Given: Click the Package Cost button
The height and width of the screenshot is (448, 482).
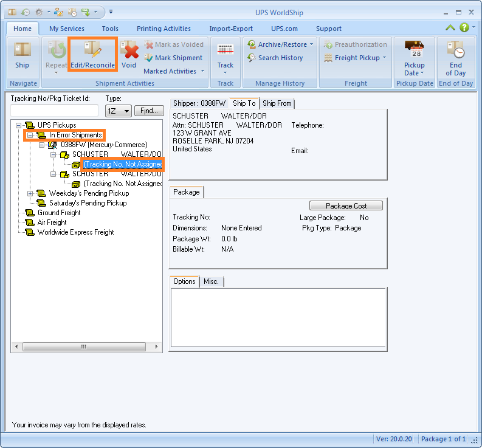Looking at the screenshot, I should click(346, 205).
